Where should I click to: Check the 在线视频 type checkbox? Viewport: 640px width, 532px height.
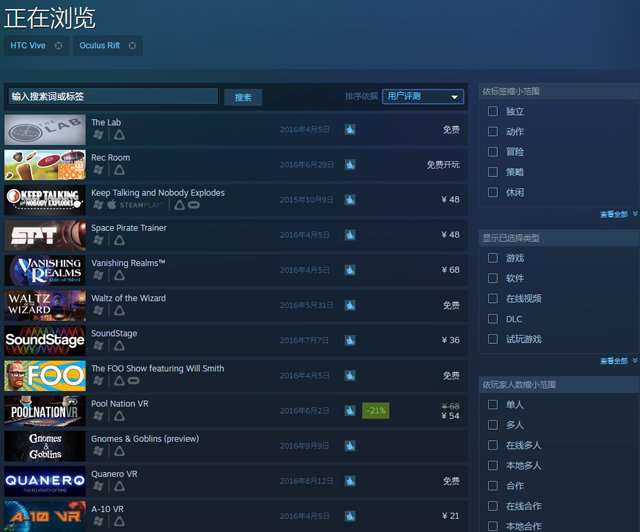click(493, 298)
